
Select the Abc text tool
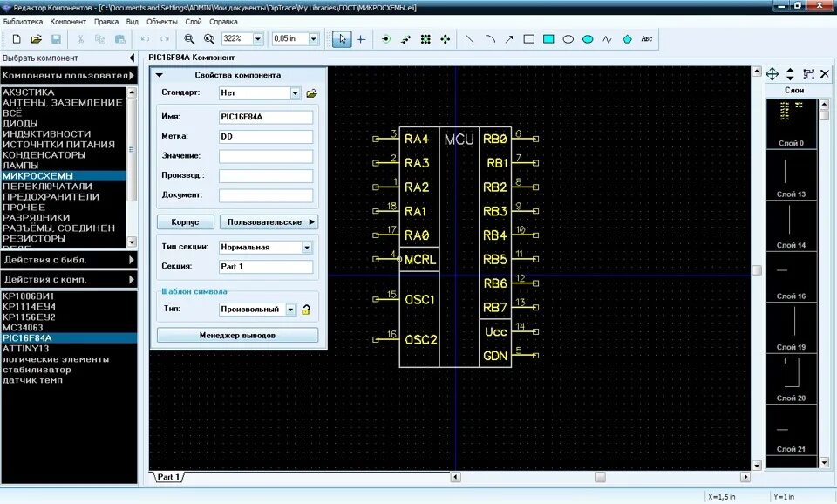[647, 39]
